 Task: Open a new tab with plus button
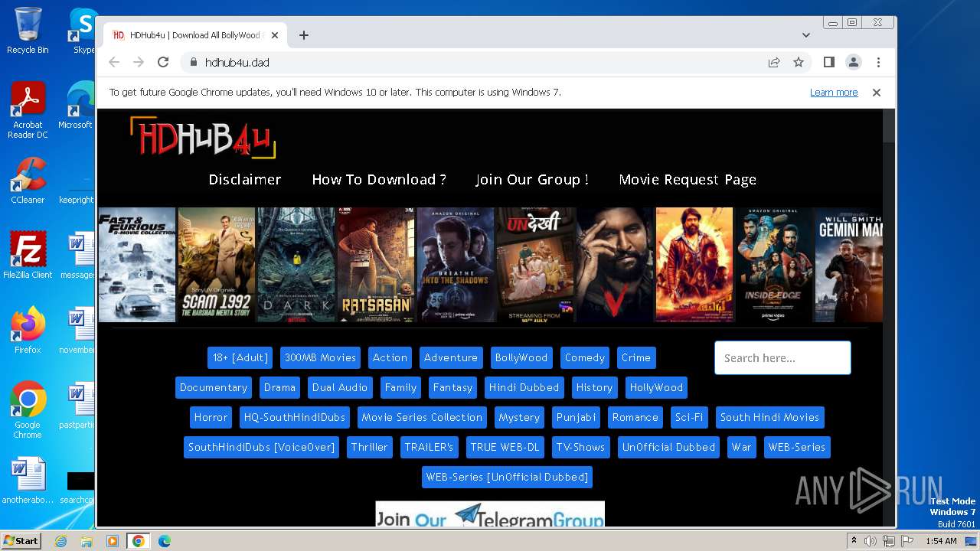click(304, 35)
